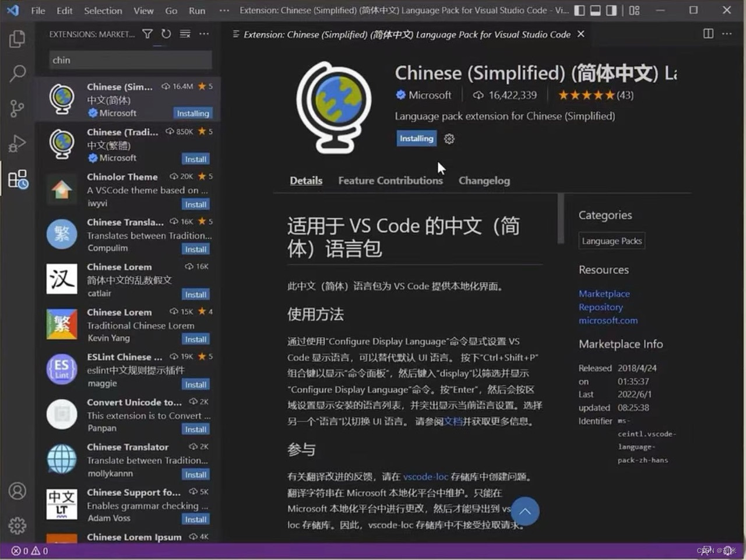
Task: Open the Repository resource link
Action: click(x=600, y=307)
